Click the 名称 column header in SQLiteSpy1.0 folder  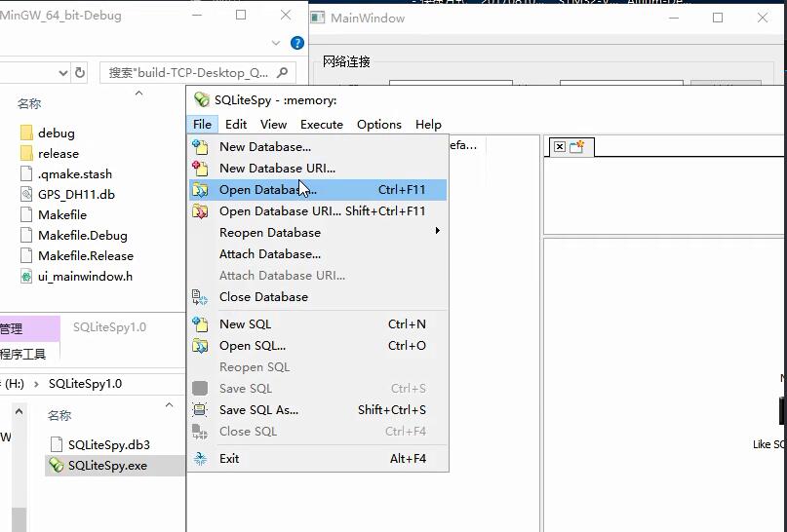pos(59,415)
